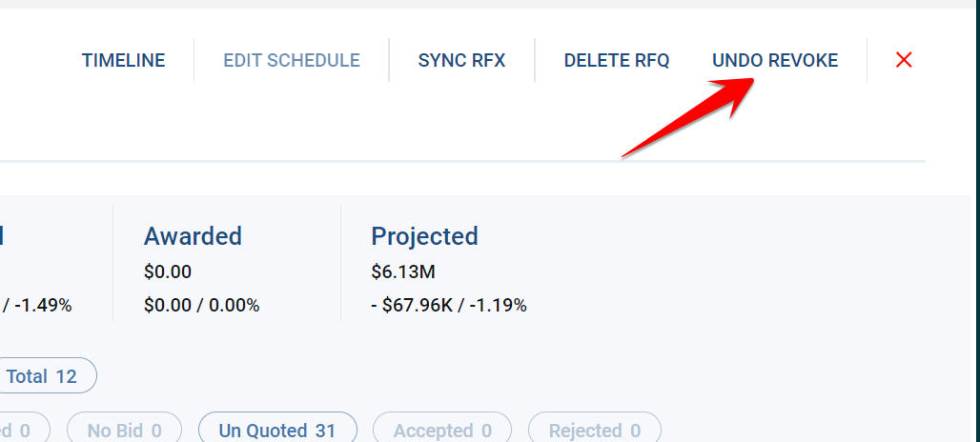
Task: Click the Projected summary heading
Action: 424,236
